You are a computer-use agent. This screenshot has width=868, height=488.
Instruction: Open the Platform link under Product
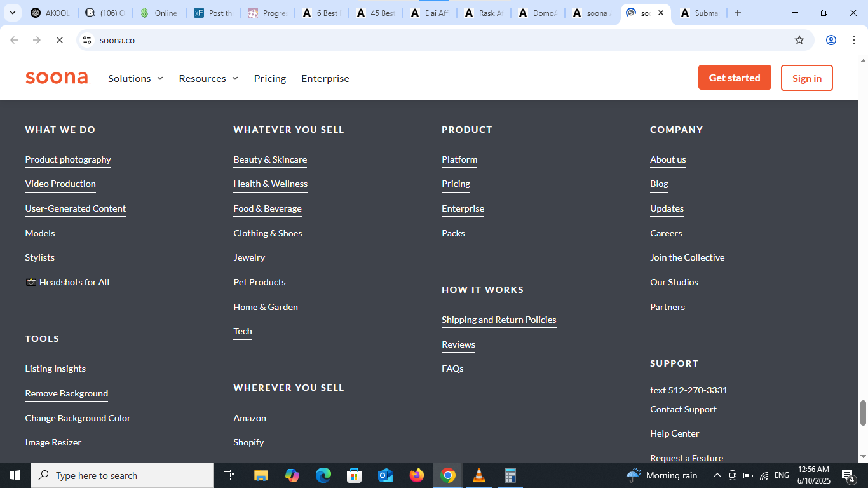pos(459,159)
